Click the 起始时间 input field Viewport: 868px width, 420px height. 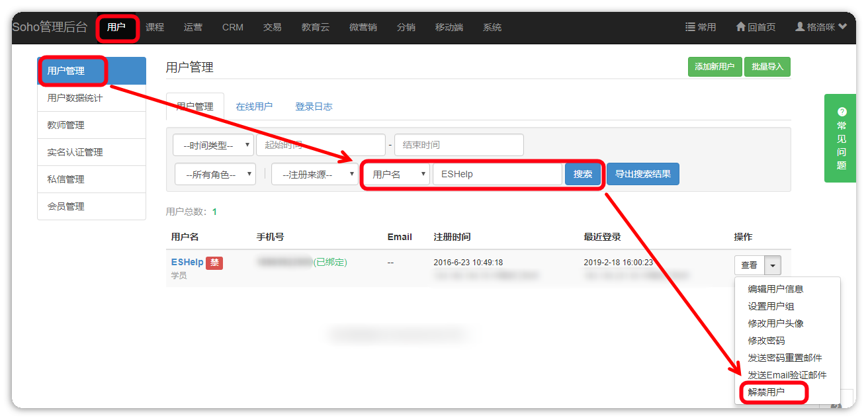tap(320, 145)
